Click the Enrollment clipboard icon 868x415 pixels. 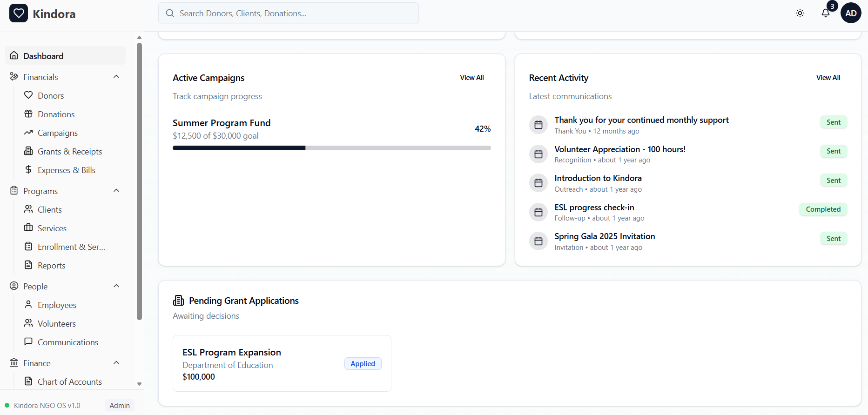click(28, 246)
